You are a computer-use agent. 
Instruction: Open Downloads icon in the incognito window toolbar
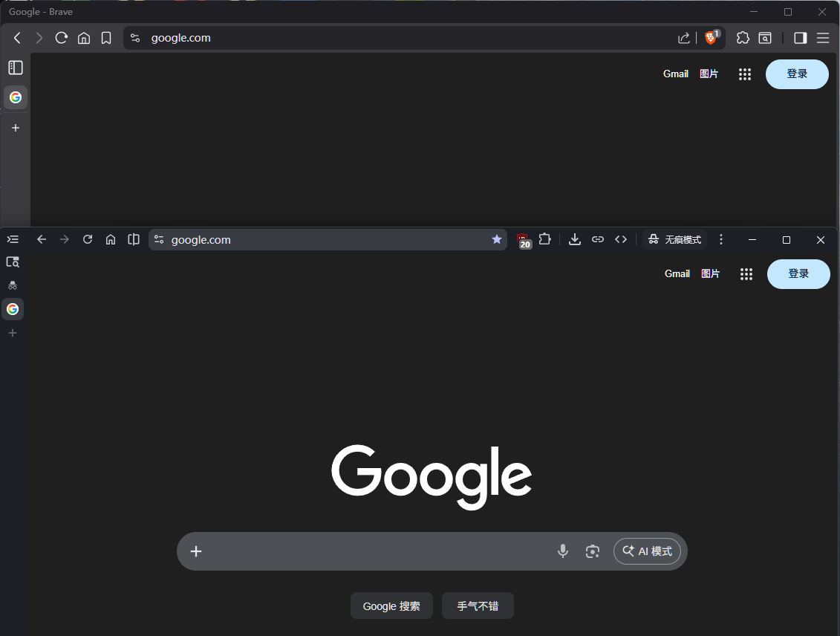click(x=574, y=239)
